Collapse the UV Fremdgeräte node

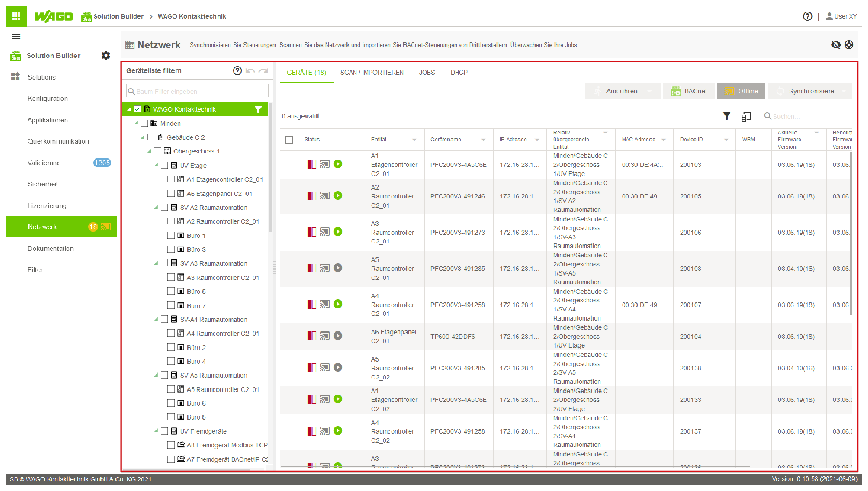click(156, 431)
